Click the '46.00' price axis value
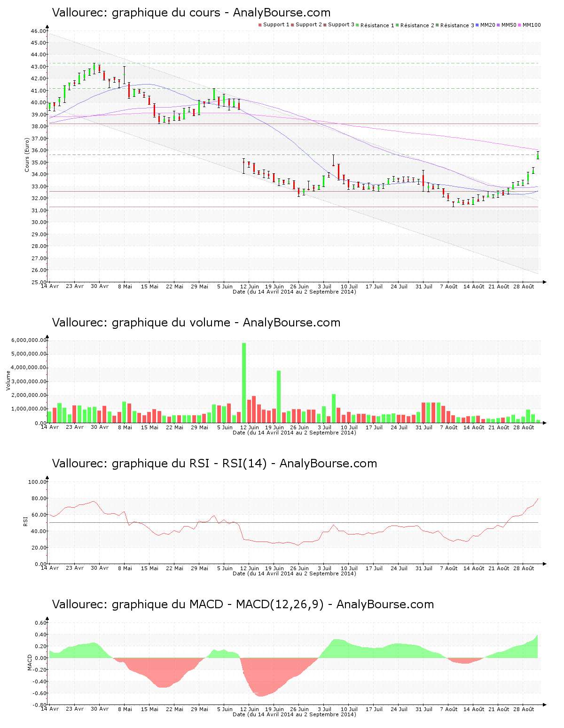This screenshot has width=564, height=728. point(38,31)
